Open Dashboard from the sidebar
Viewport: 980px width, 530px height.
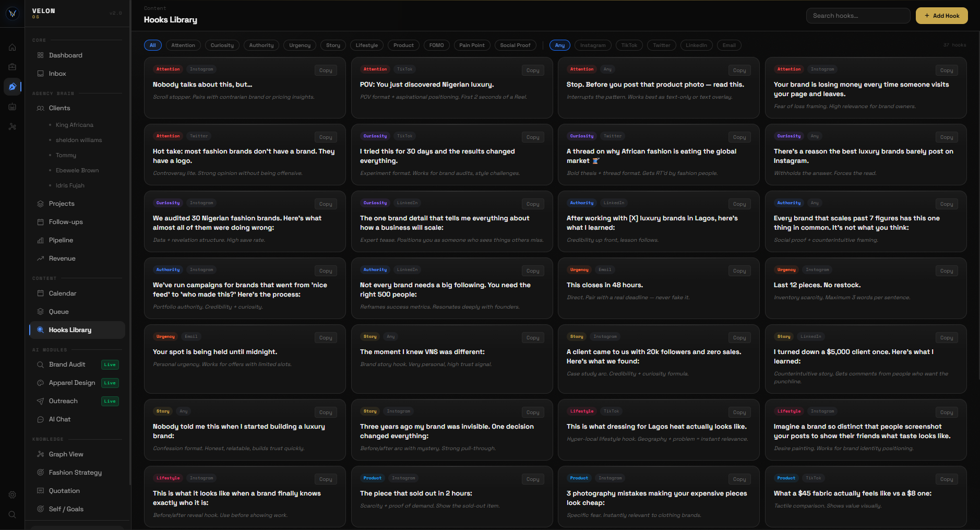point(77,55)
